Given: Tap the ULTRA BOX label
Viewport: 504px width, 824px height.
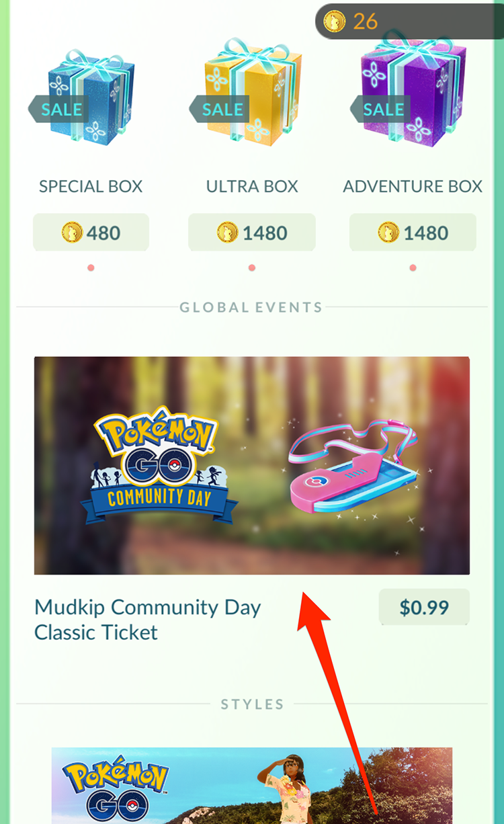Looking at the screenshot, I should coord(252,187).
